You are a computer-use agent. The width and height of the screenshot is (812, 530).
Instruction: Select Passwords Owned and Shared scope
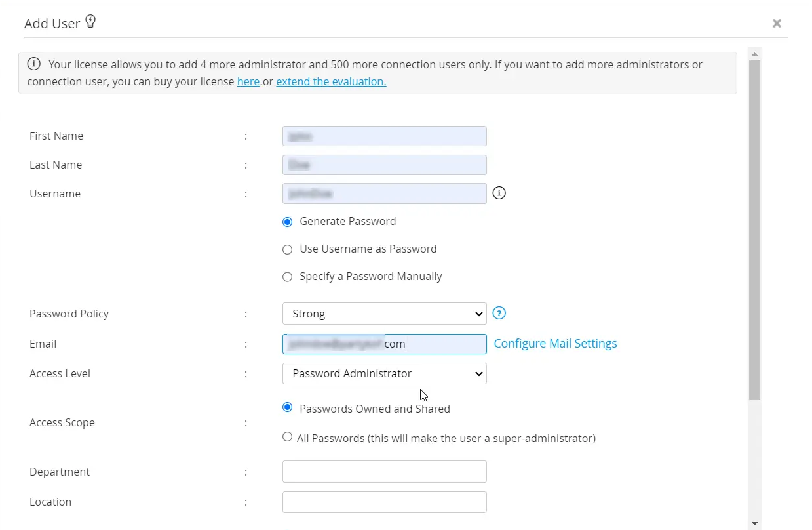pos(287,407)
